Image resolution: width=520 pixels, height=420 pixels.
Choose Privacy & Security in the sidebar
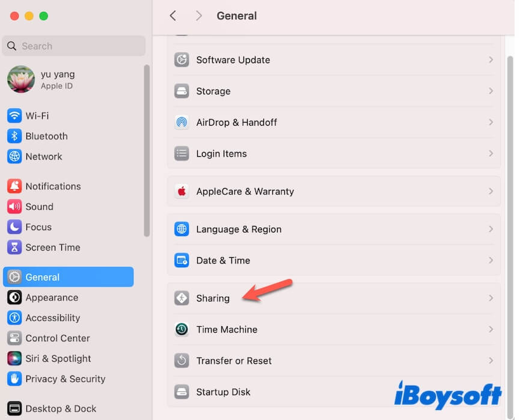click(65, 379)
